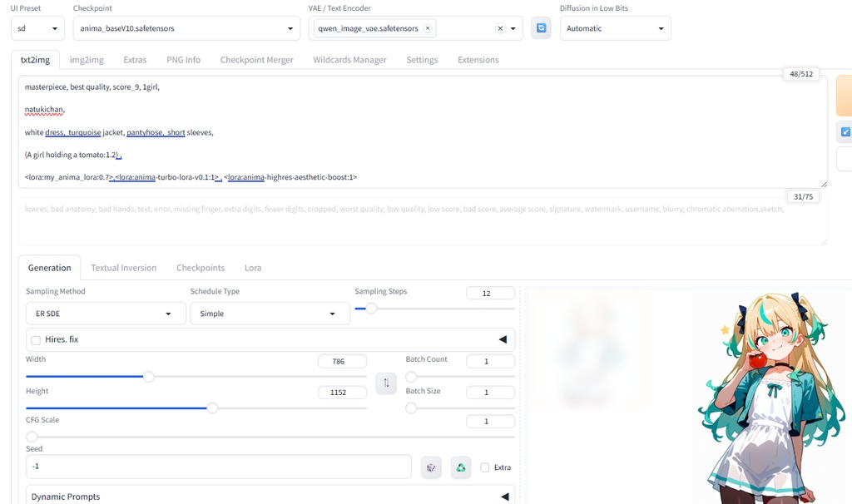Open the UI Preset dropdown
This screenshot has width=852, height=504.
(x=37, y=28)
